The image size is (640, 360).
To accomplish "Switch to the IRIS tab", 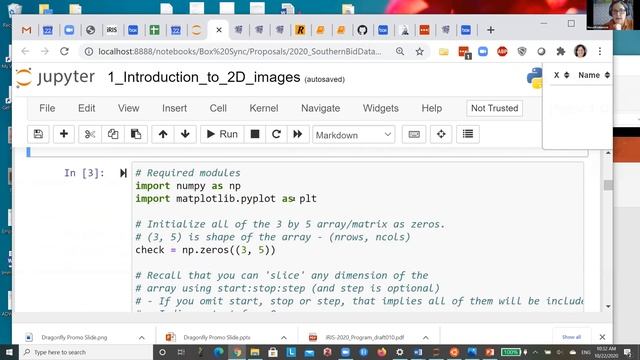I will (x=111, y=30).
